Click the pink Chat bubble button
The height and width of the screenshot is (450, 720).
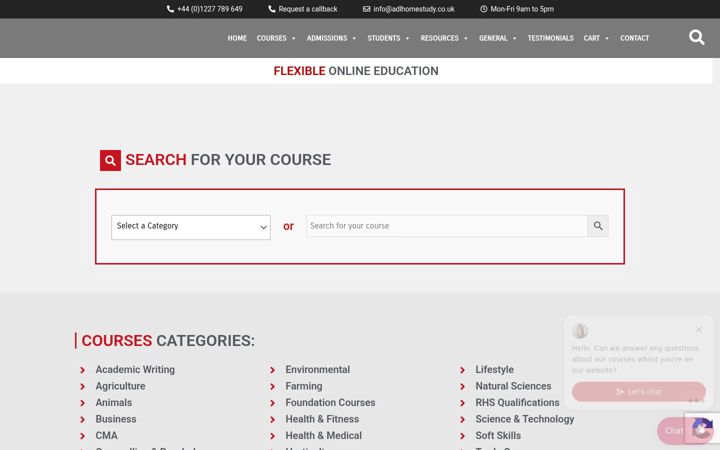click(x=674, y=431)
